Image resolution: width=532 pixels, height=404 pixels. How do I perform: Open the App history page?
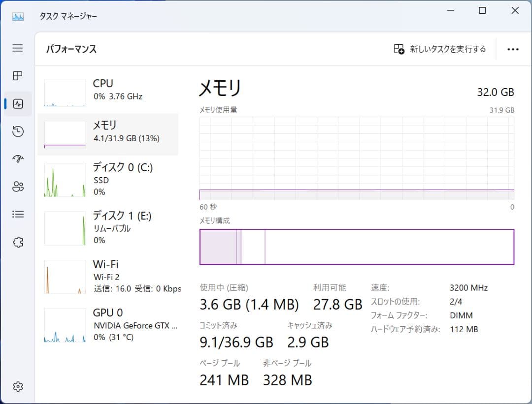coord(17,131)
